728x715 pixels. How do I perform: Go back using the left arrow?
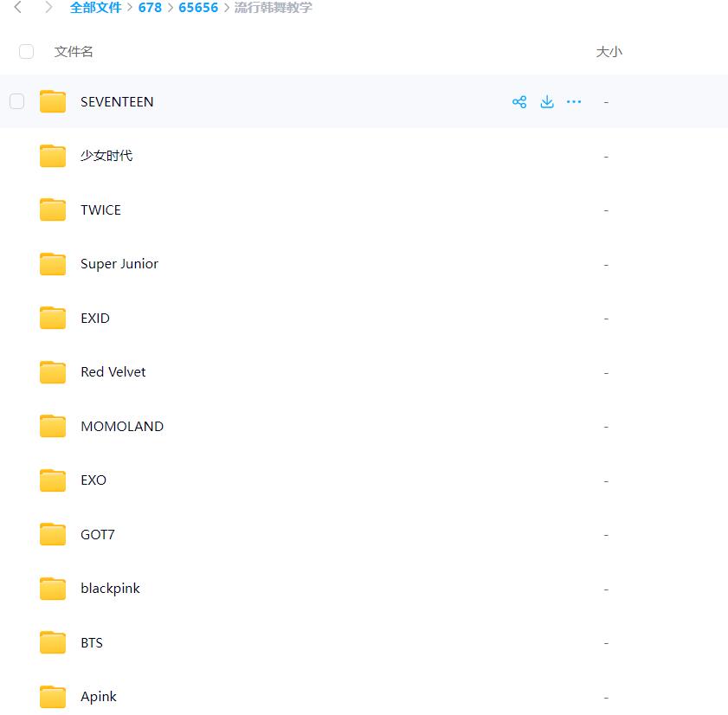click(x=18, y=8)
